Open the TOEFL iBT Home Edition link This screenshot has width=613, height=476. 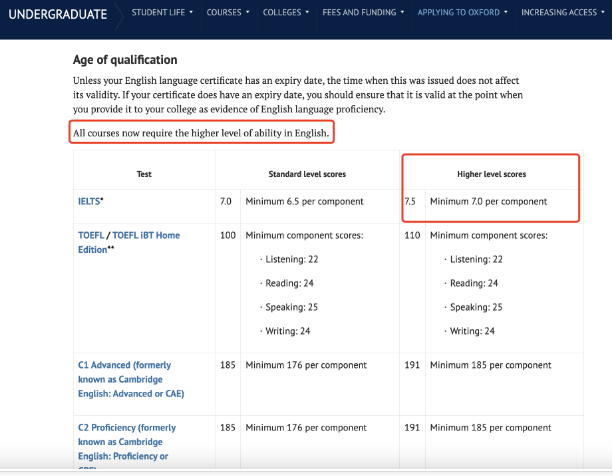point(129,242)
